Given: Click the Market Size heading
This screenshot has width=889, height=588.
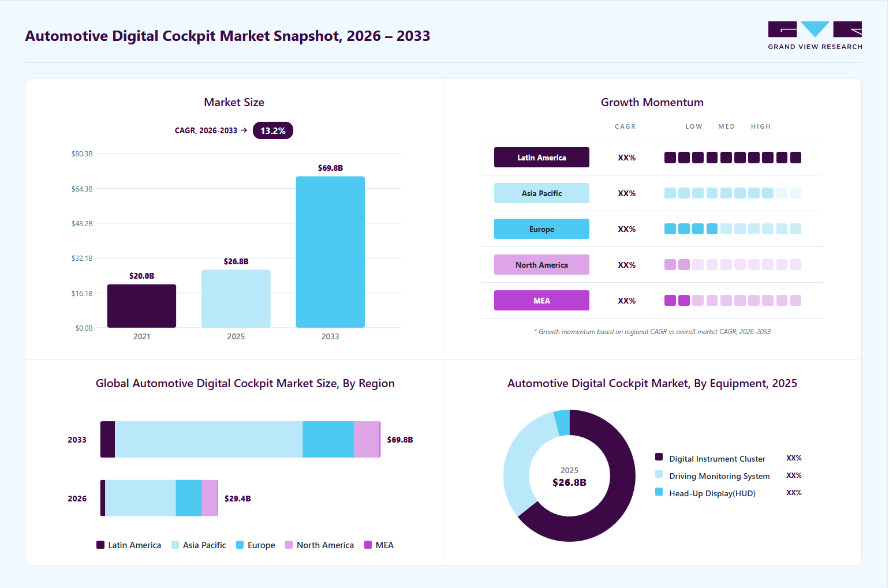Looking at the screenshot, I should click(234, 102).
